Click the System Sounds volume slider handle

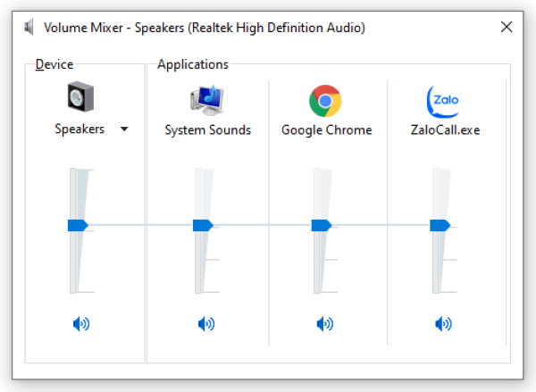pyautogui.click(x=203, y=226)
